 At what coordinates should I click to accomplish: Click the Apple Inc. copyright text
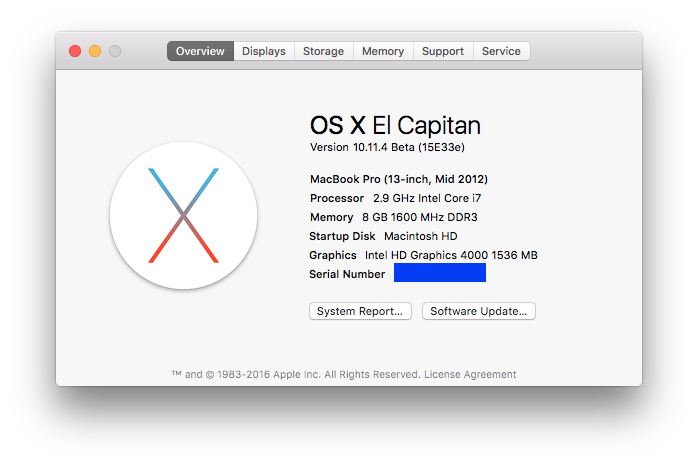(296, 374)
